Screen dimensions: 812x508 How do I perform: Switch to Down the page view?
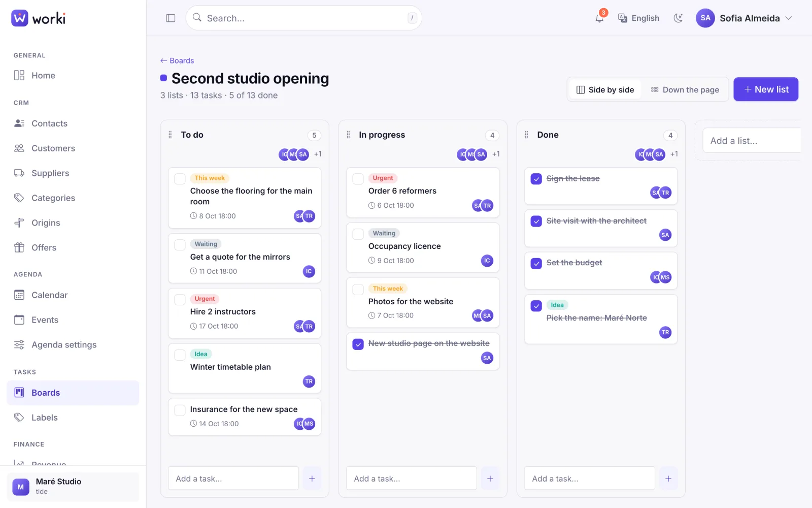tap(685, 90)
